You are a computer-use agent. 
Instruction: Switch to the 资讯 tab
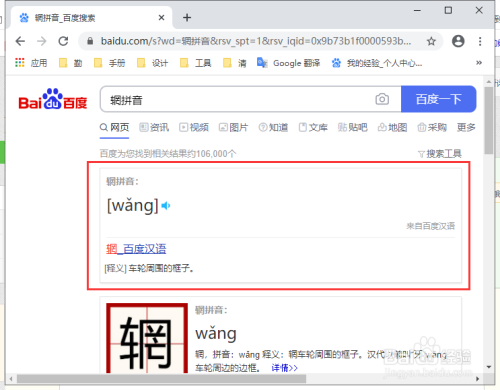154,127
